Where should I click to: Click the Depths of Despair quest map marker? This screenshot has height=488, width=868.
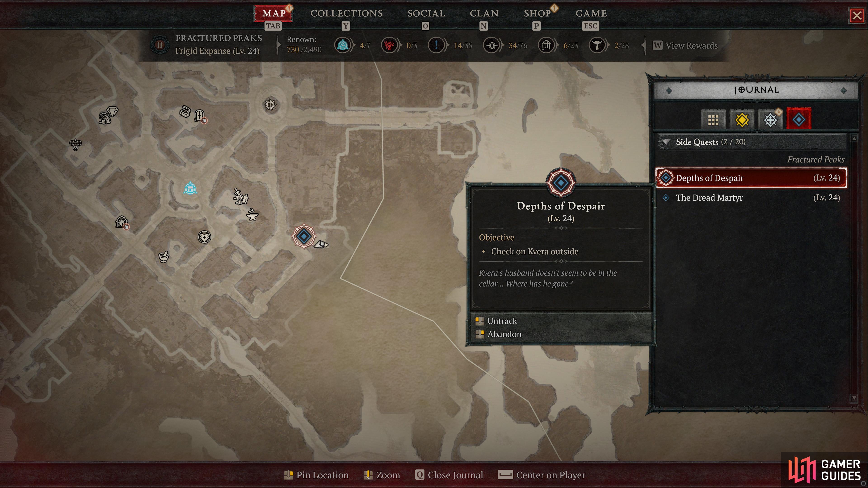point(304,236)
